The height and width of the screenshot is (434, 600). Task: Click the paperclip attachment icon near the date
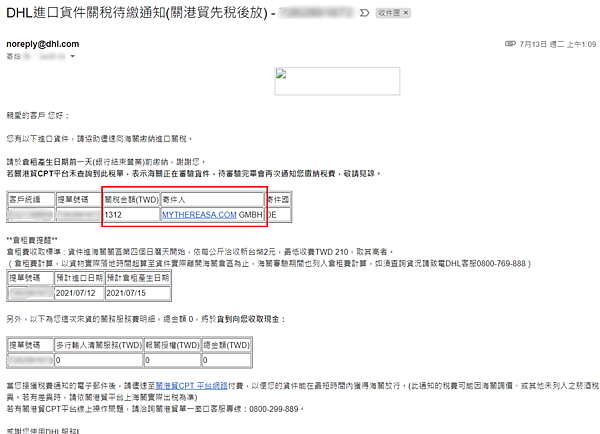510,44
